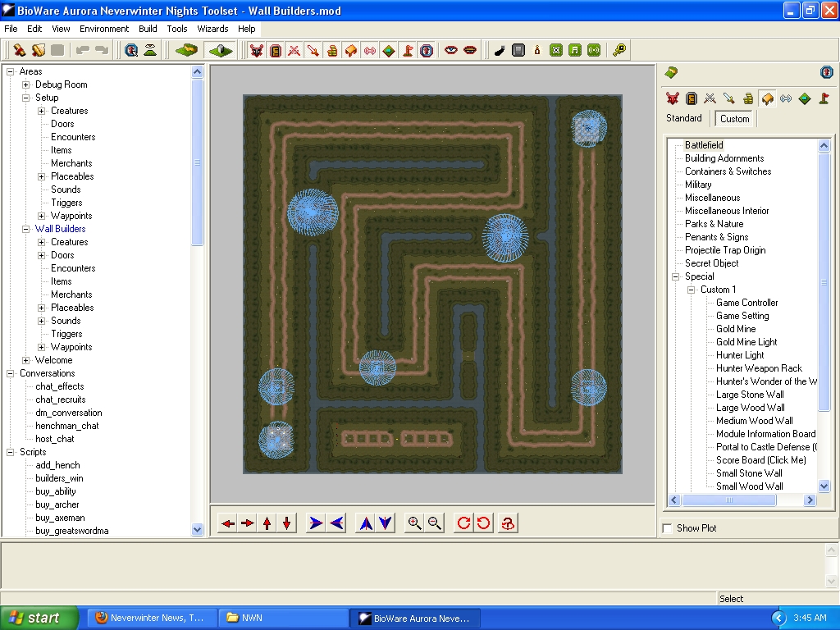Choose the waypoint flag palette icon
The height and width of the screenshot is (630, 840).
(824, 99)
